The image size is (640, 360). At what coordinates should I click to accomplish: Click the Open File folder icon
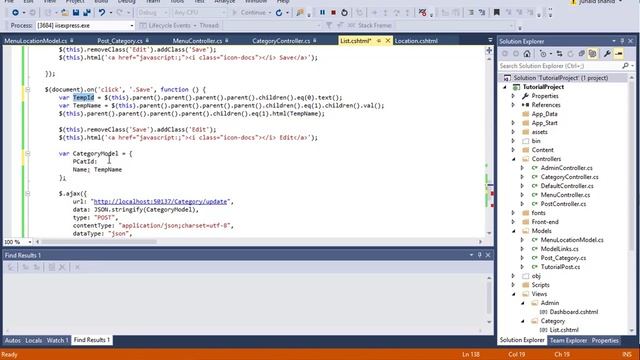(x=65, y=13)
